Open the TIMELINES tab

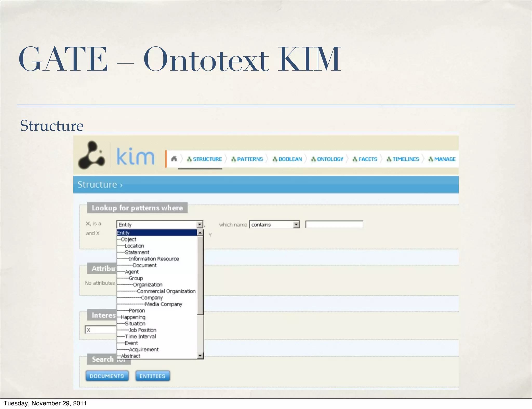coord(405,159)
